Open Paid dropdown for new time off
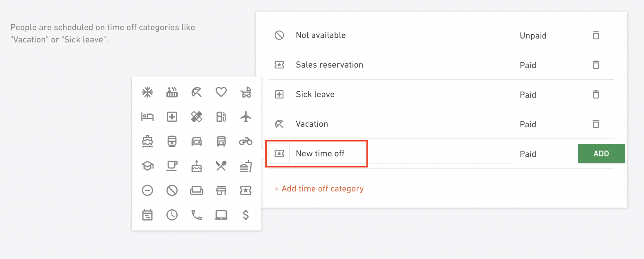This screenshot has width=644, height=259. point(528,154)
